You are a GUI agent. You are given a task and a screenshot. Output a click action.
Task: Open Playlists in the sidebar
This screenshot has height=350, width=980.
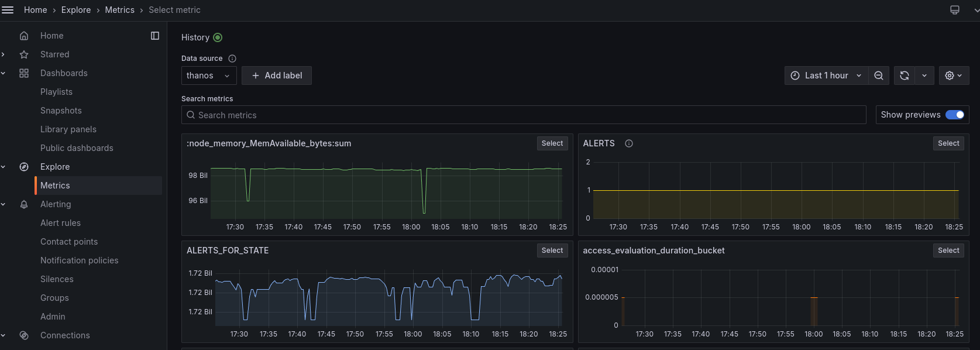(56, 92)
